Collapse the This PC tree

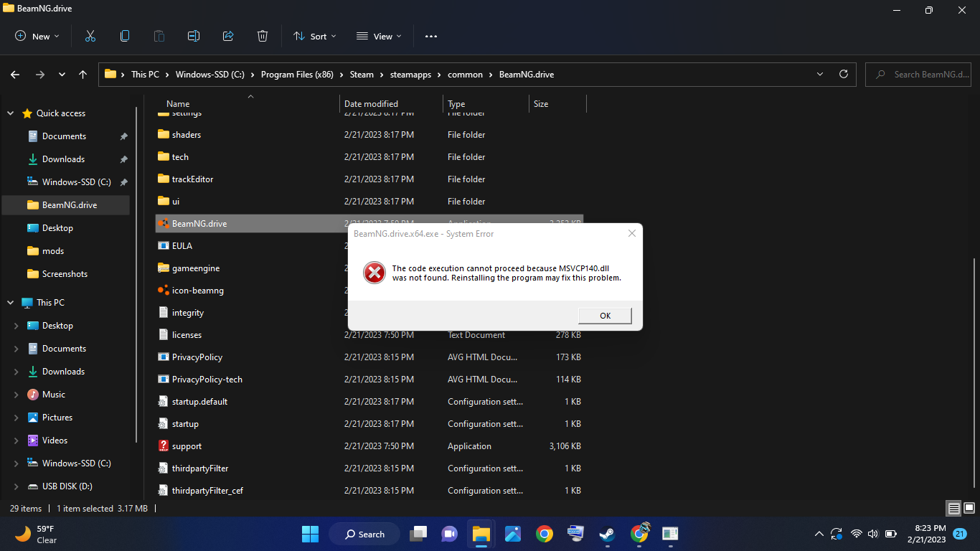10,303
